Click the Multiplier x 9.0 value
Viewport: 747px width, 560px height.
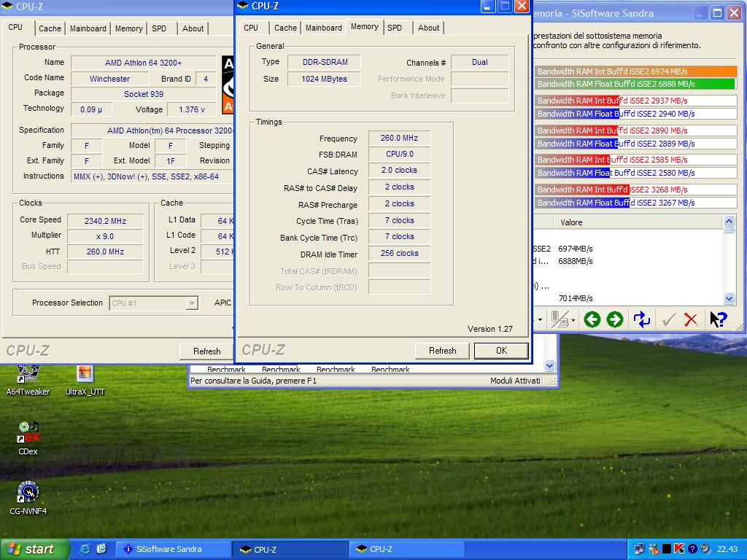point(105,236)
